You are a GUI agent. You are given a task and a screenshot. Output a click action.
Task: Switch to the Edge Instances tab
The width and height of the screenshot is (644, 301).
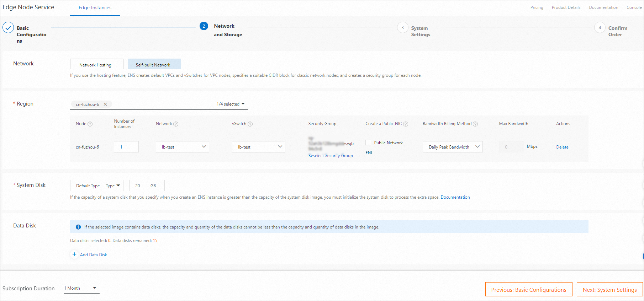click(x=95, y=7)
